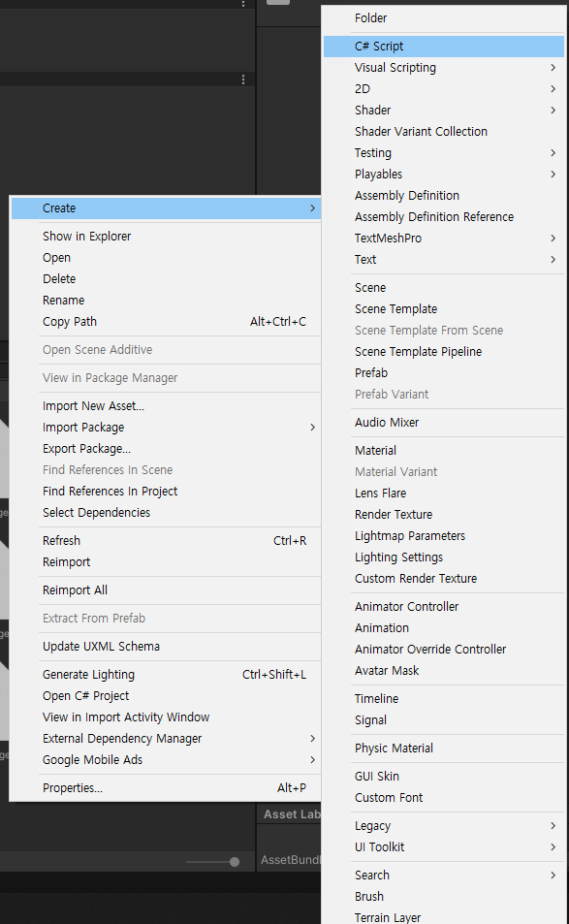Select Import New Asset...
The width and height of the screenshot is (569, 924).
[x=166, y=406]
